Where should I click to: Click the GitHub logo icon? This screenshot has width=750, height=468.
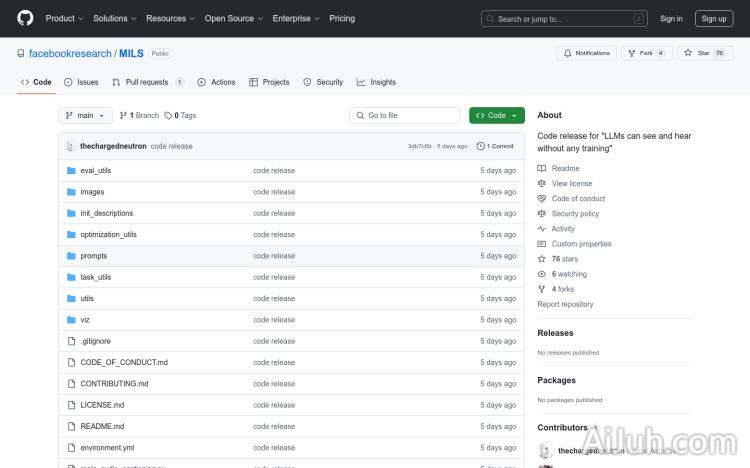[x=25, y=18]
